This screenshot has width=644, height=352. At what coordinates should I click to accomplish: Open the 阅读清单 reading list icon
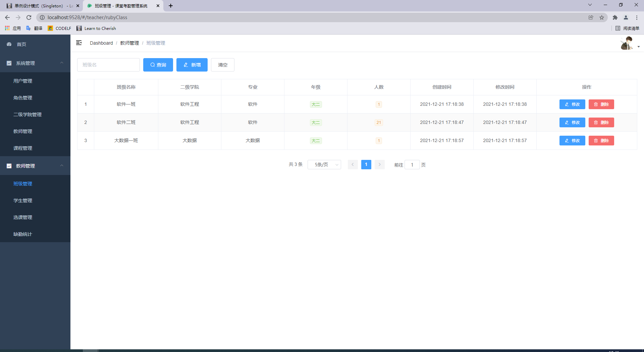tap(618, 28)
